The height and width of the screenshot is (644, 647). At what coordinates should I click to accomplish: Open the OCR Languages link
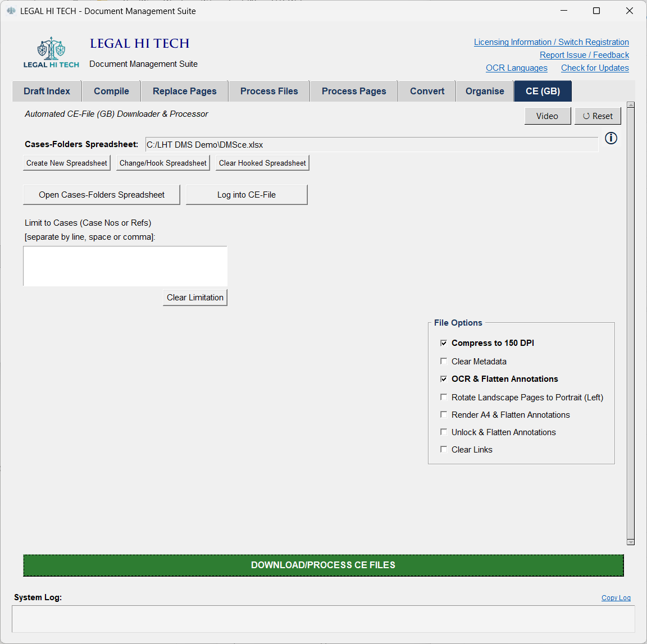coord(517,68)
